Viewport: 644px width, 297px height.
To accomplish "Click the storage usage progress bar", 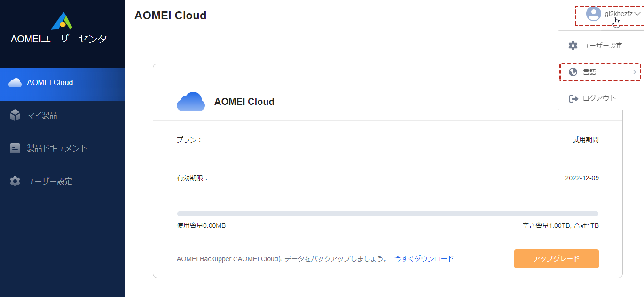I will click(387, 214).
